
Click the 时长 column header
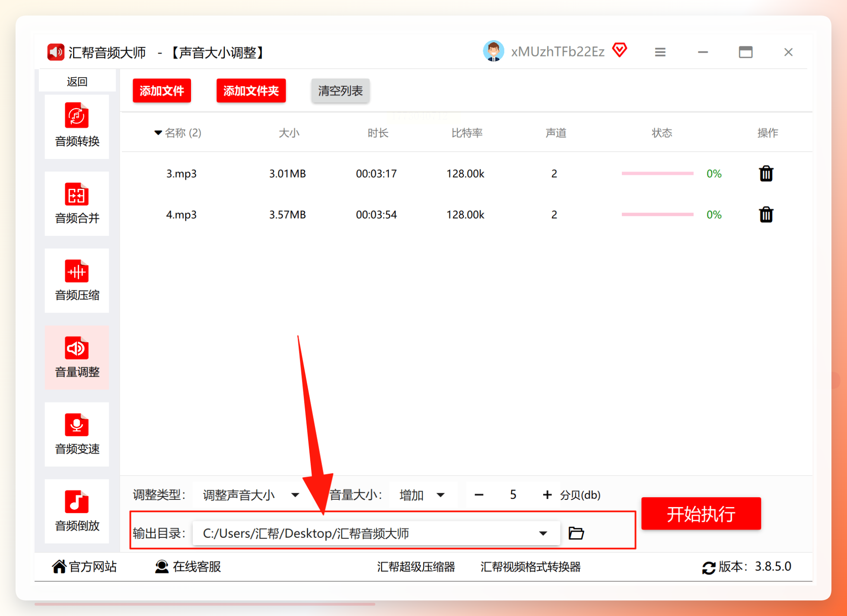click(378, 133)
